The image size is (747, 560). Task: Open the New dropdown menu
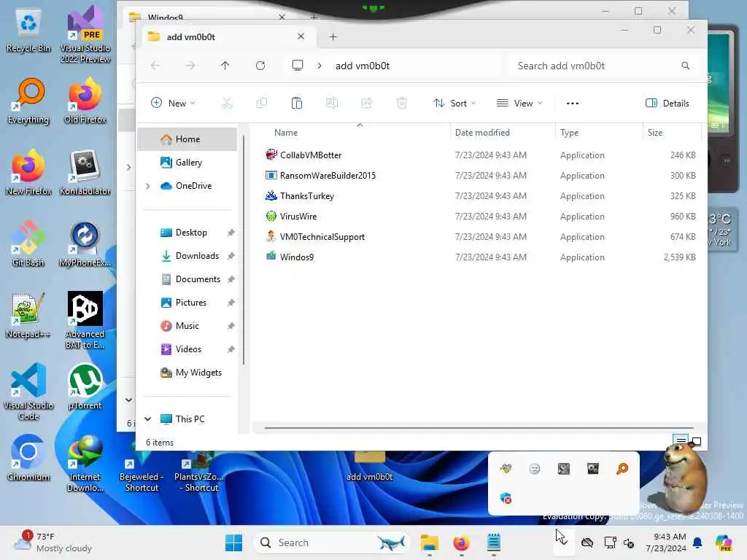click(x=173, y=103)
